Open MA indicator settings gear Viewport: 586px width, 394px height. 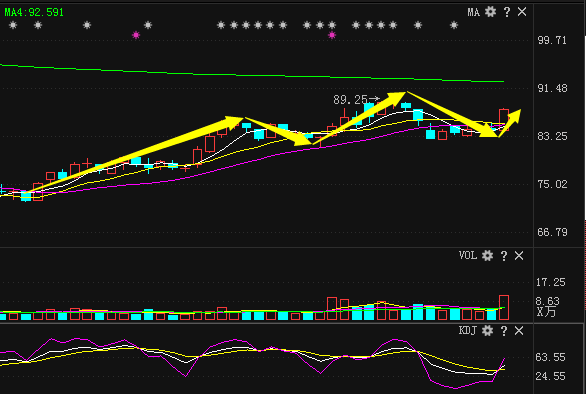click(490, 12)
